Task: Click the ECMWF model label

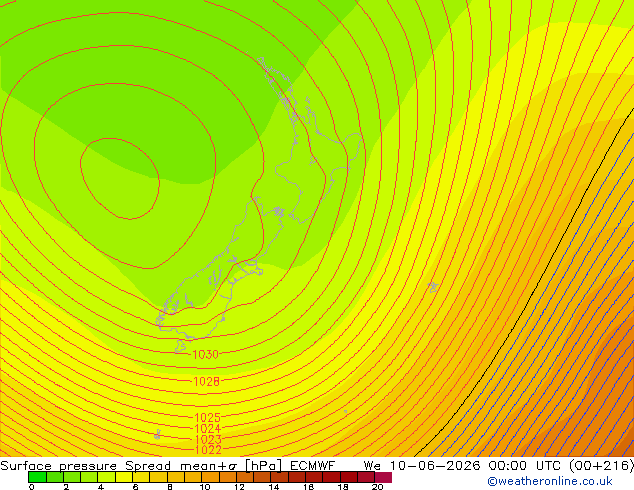Action: pyautogui.click(x=313, y=466)
